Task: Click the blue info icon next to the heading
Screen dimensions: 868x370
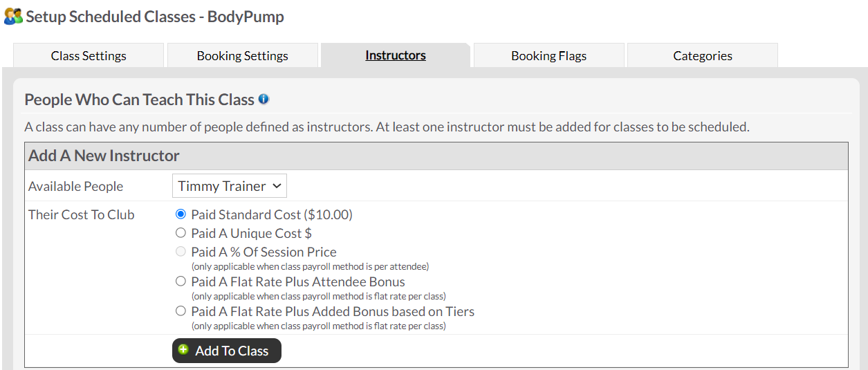Action: [264, 100]
